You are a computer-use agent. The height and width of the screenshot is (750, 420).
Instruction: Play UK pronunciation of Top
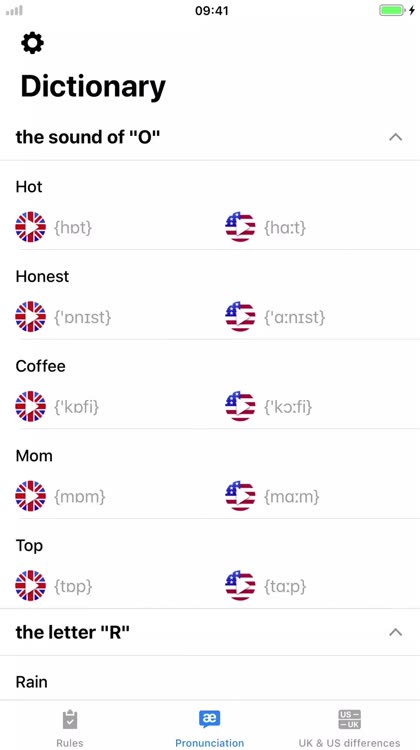[31, 585]
